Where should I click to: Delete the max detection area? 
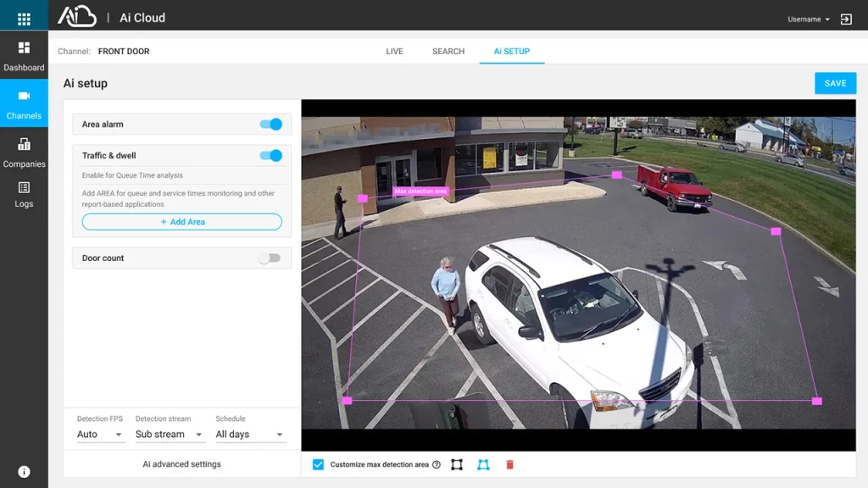508,464
